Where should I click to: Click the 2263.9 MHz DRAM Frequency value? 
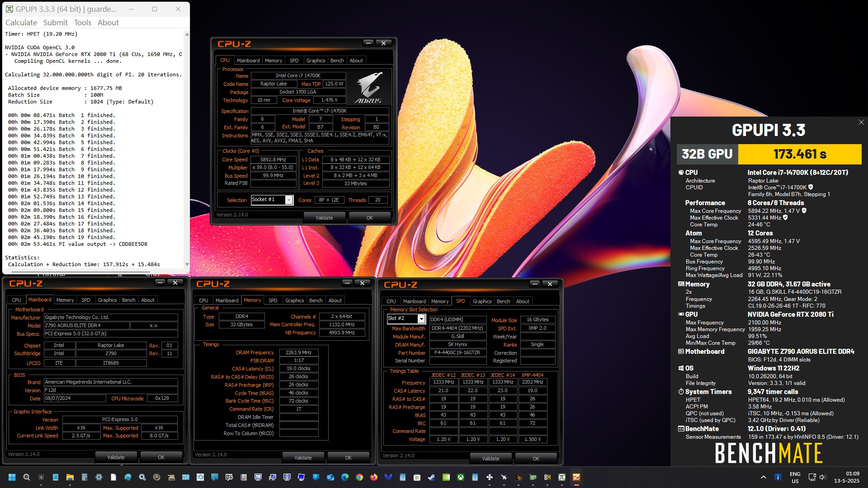coord(299,352)
